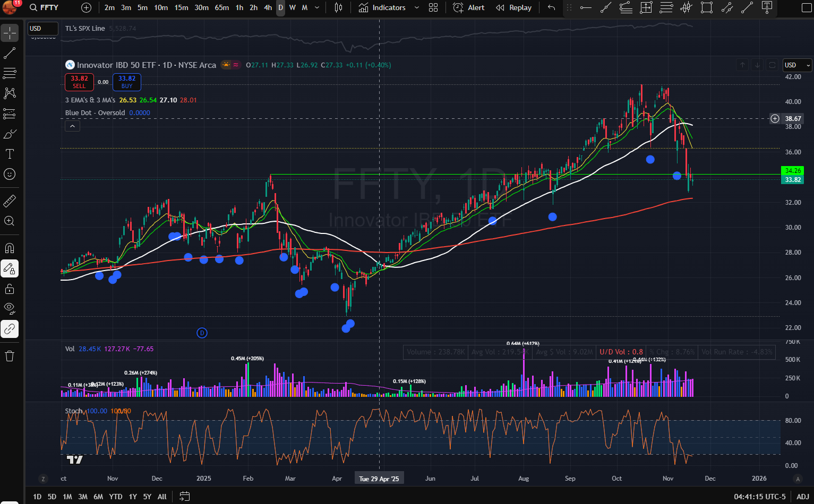Image resolution: width=814 pixels, height=504 pixels.
Task: Select the ruler measure tool
Action: coord(10,201)
